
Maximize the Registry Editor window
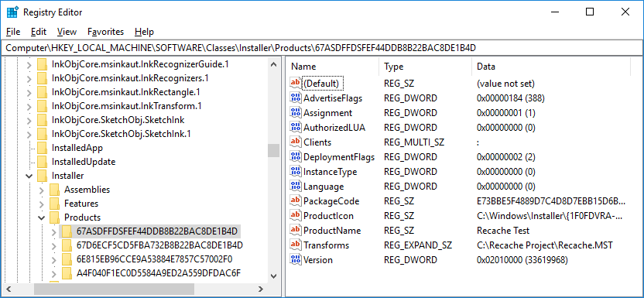(x=589, y=12)
